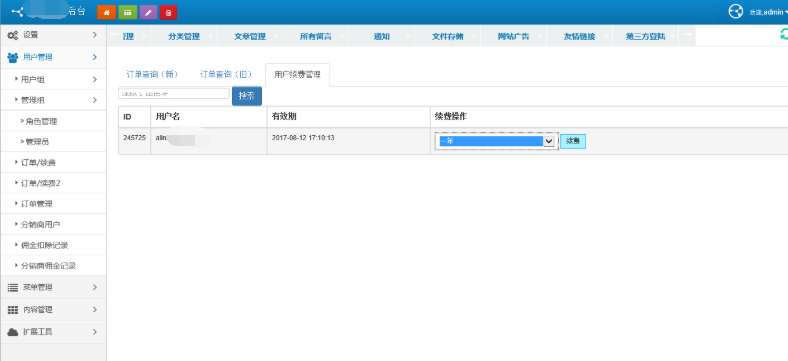This screenshot has width=788, height=361.
Task: Open the 通知 page tab
Action: click(382, 37)
